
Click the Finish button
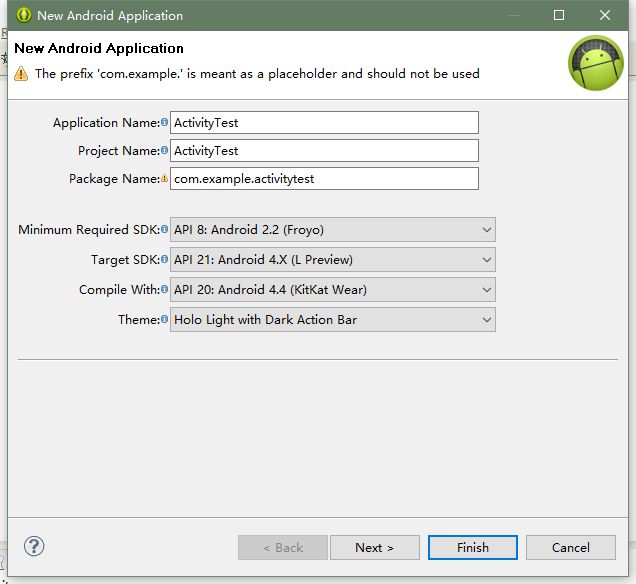tap(473, 548)
